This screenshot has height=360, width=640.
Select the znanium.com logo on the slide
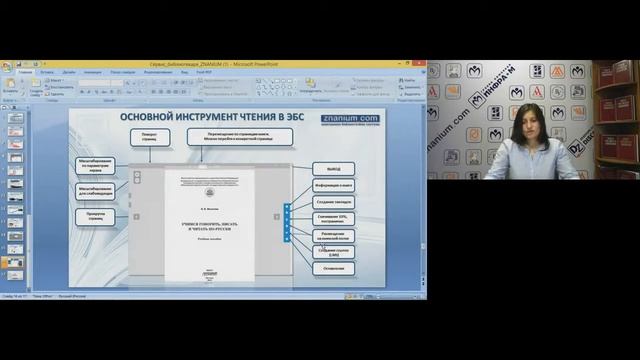pos(350,119)
